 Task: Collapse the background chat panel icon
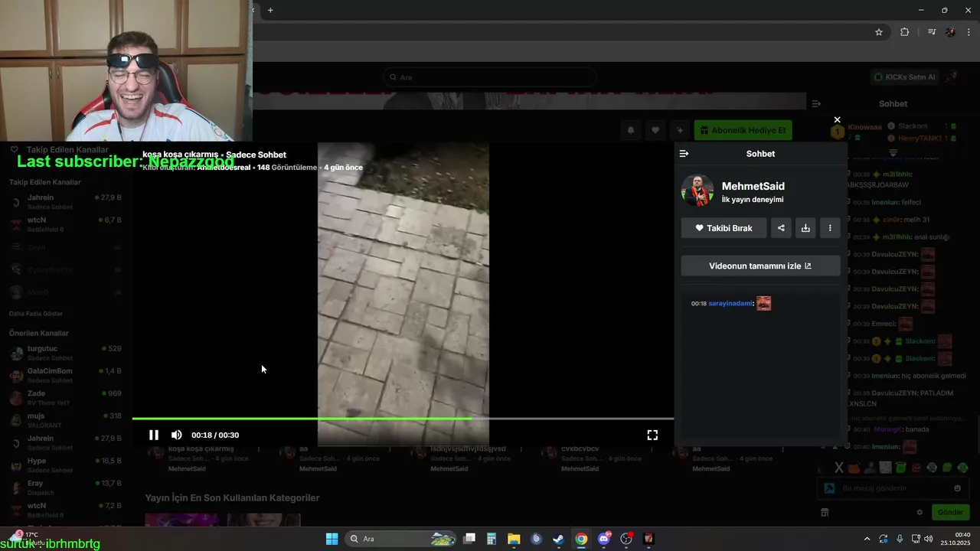[x=816, y=103]
